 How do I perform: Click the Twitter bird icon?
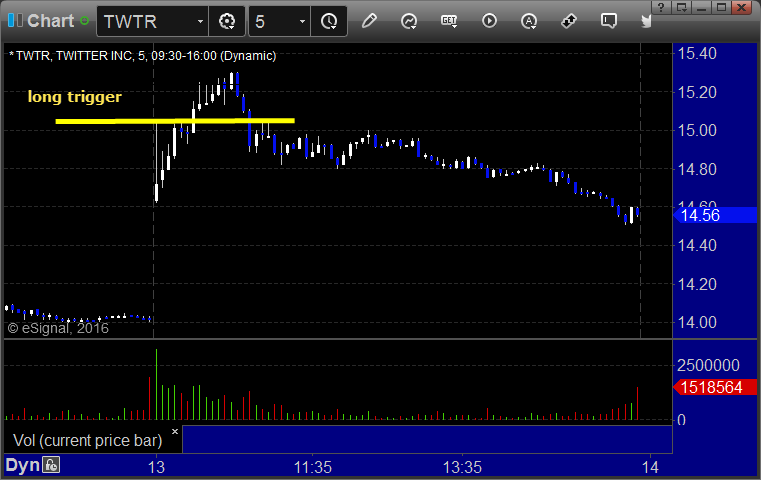(x=646, y=21)
